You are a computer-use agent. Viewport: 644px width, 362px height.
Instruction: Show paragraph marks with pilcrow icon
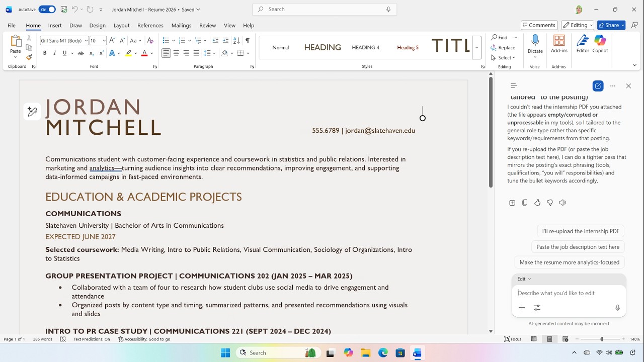247,41
